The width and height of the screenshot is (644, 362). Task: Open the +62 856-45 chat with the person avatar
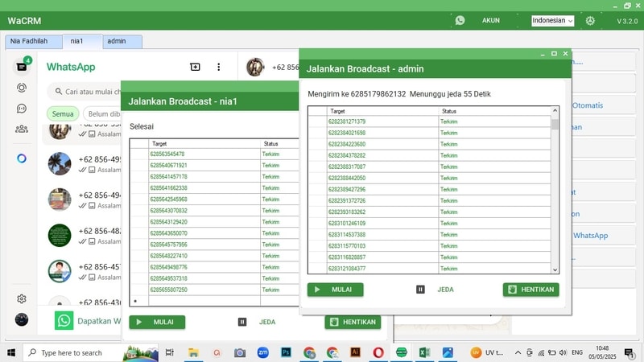82,271
